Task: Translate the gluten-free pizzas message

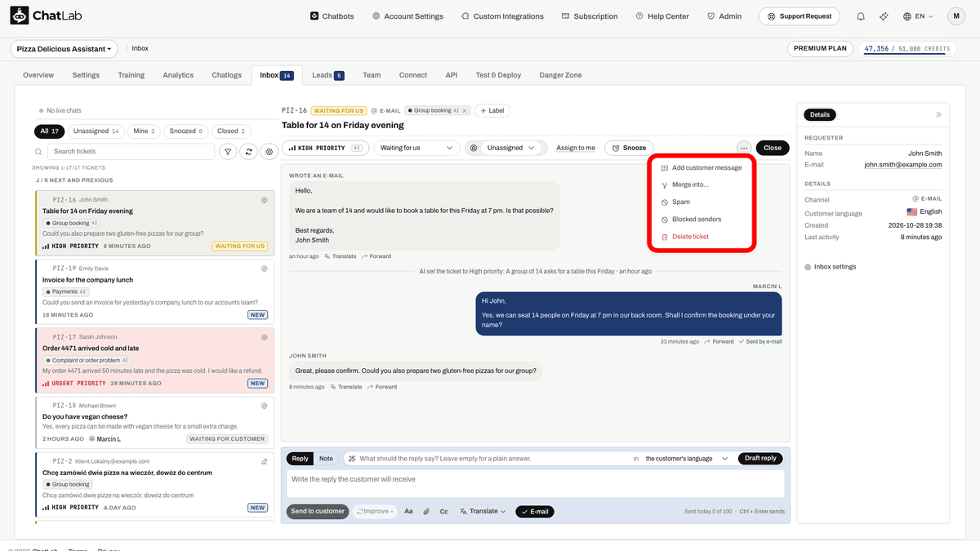Action: (345, 387)
